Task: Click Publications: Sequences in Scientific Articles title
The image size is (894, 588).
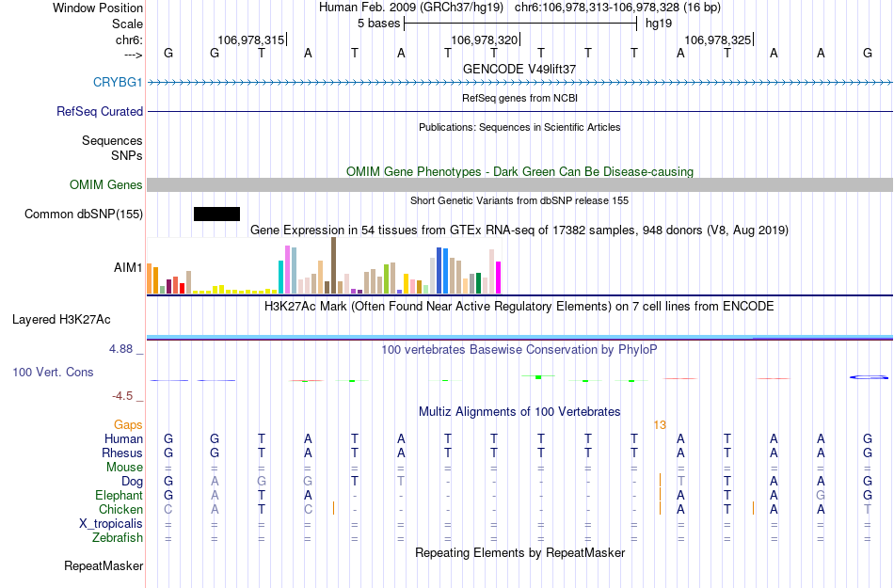Action: (x=519, y=127)
